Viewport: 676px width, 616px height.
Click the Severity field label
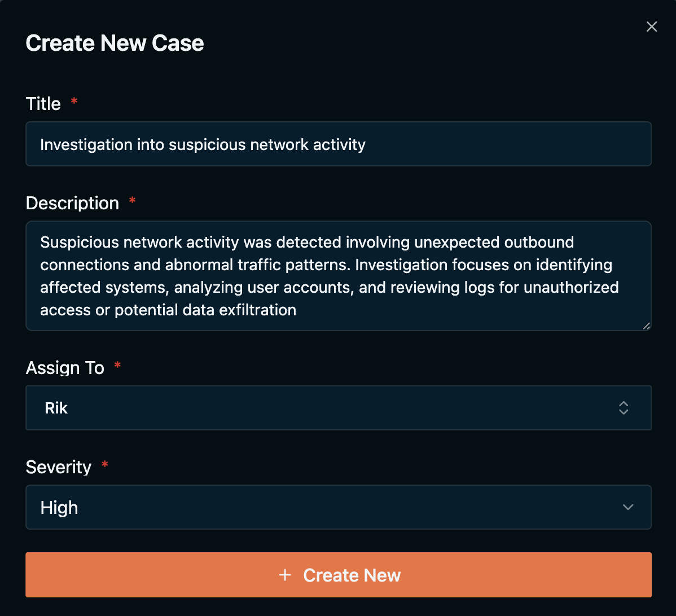(59, 467)
